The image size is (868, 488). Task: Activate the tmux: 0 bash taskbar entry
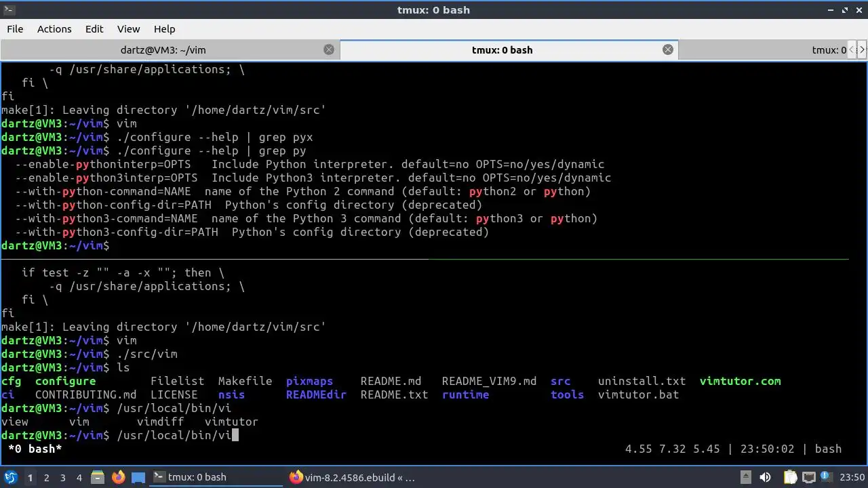tap(215, 477)
